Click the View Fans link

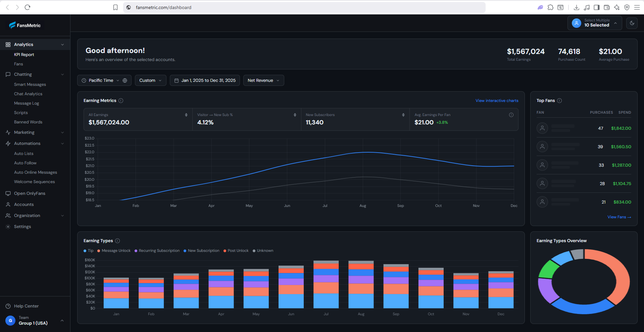619,217
